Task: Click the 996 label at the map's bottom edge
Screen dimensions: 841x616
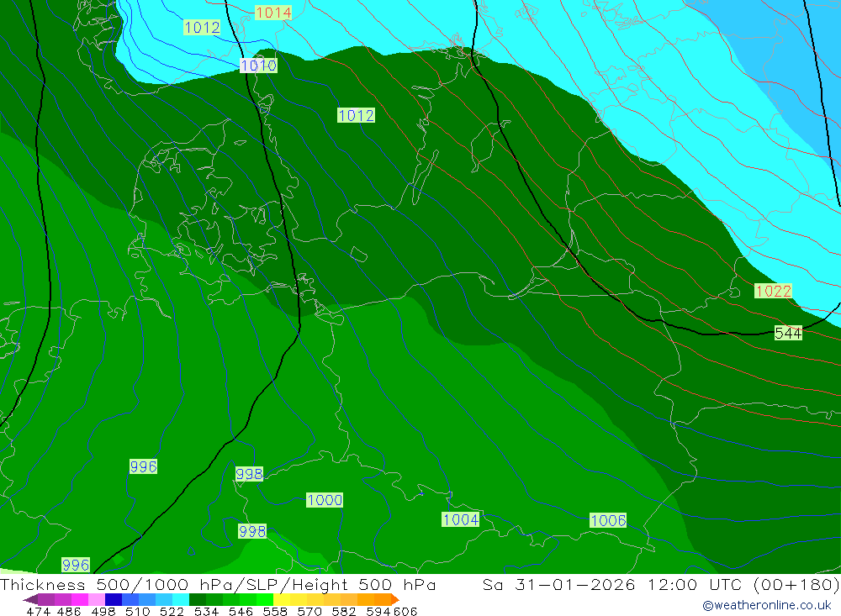Action: pyautogui.click(x=76, y=565)
